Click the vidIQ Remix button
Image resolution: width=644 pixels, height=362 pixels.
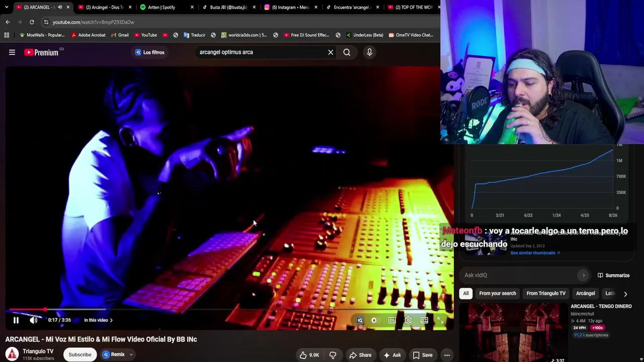114,354
